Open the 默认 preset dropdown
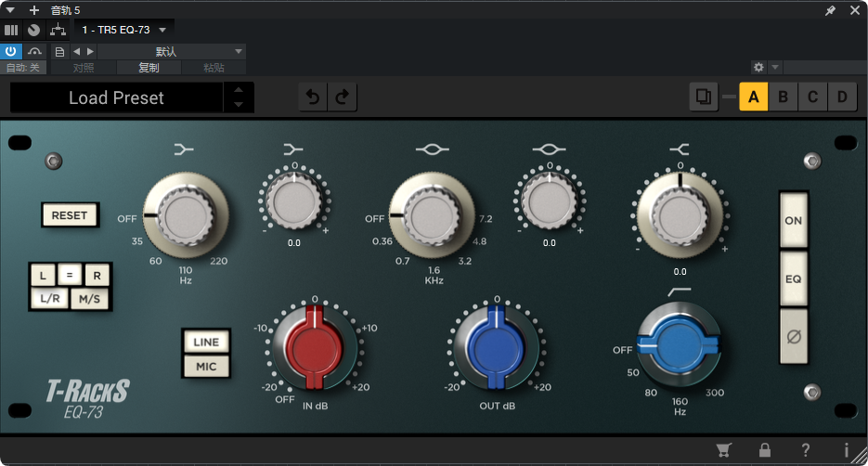 (171, 51)
